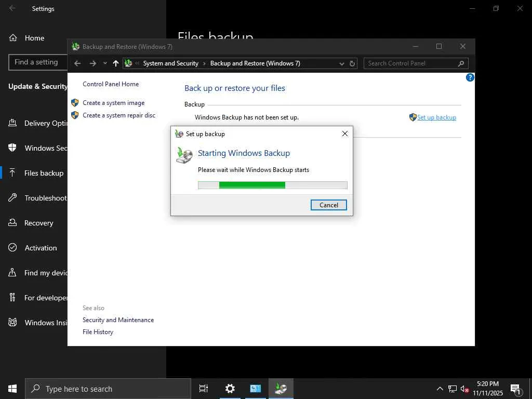Open Task View on the taskbar
This screenshot has height=399, width=532.
[204, 389]
